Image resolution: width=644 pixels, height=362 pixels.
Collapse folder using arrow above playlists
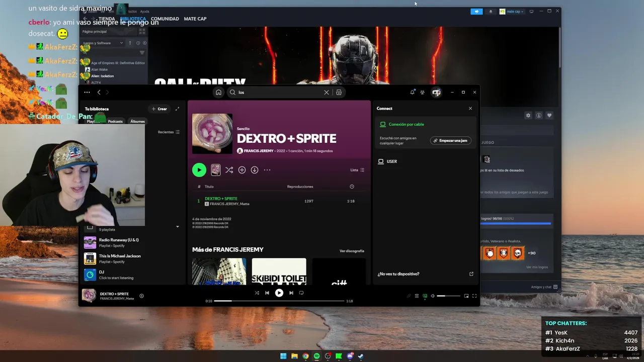click(177, 227)
